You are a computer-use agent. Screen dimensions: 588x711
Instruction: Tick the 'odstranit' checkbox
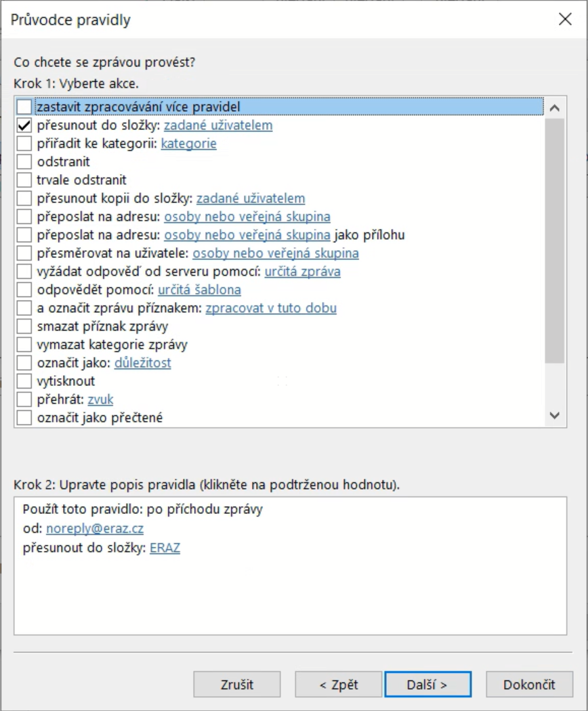pos(24,162)
